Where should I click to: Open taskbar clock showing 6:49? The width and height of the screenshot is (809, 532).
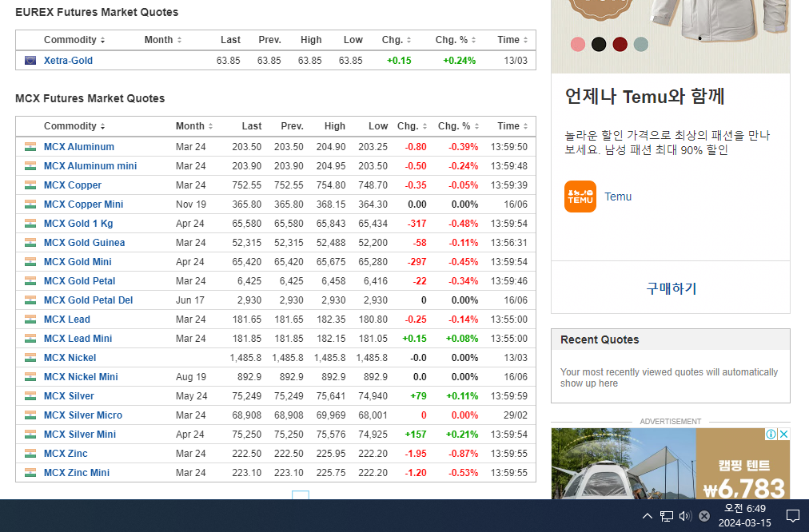coord(744,515)
